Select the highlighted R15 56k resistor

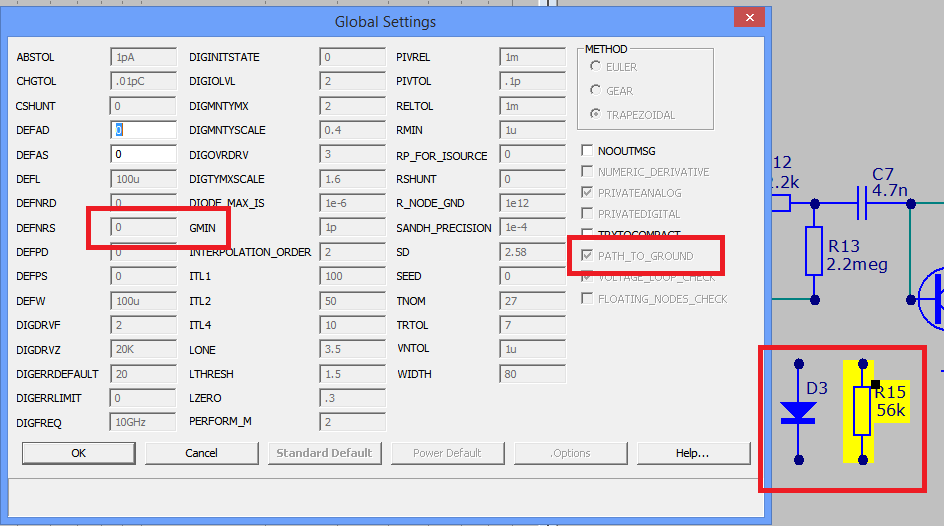point(861,412)
